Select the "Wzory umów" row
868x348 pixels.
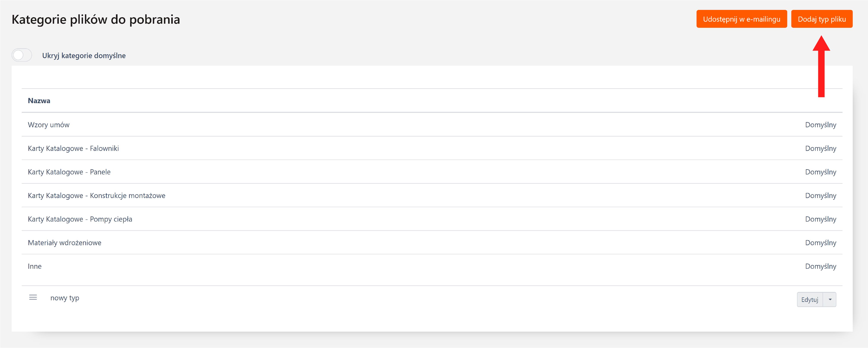point(49,125)
